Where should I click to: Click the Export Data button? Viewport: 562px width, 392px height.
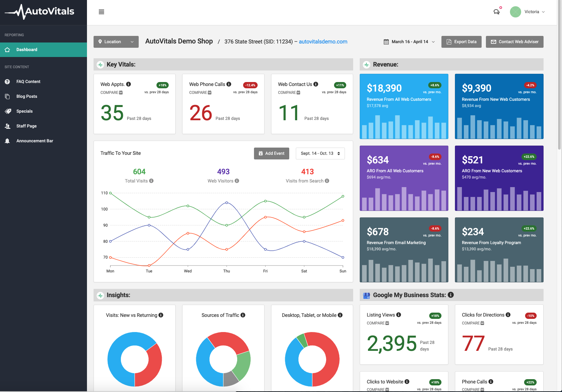pos(461,42)
